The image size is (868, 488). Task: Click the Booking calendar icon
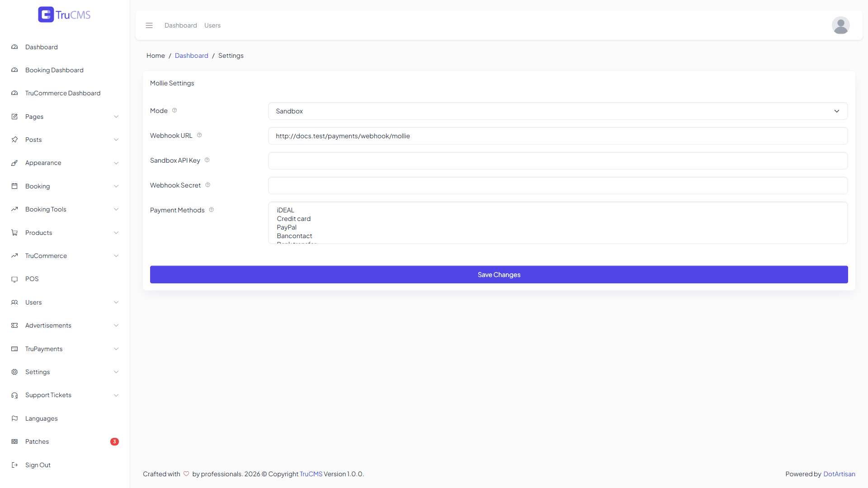point(14,186)
